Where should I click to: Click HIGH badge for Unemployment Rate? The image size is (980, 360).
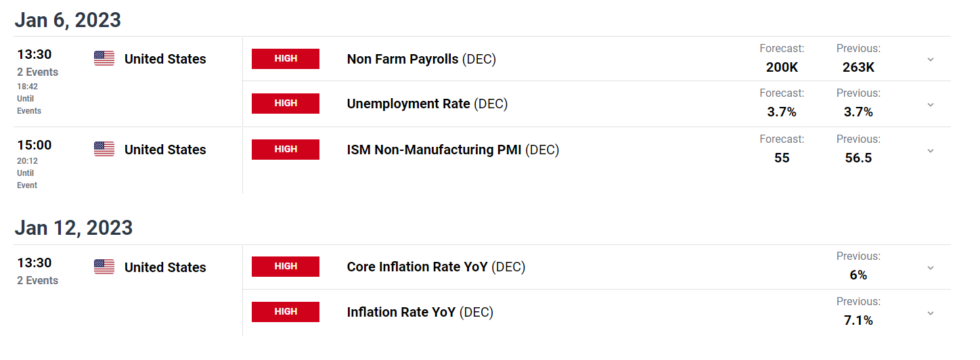point(286,104)
